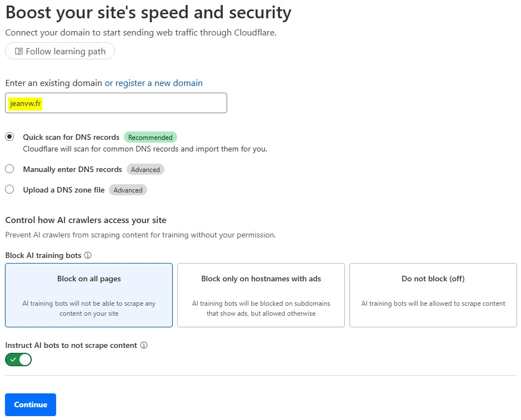Open the Follow learning path button

point(60,52)
